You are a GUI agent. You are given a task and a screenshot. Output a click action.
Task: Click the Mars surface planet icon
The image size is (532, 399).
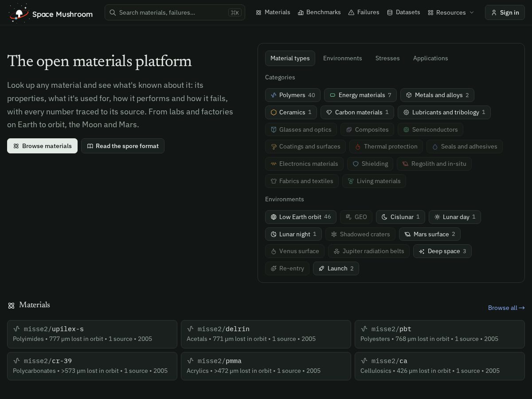pos(407,234)
